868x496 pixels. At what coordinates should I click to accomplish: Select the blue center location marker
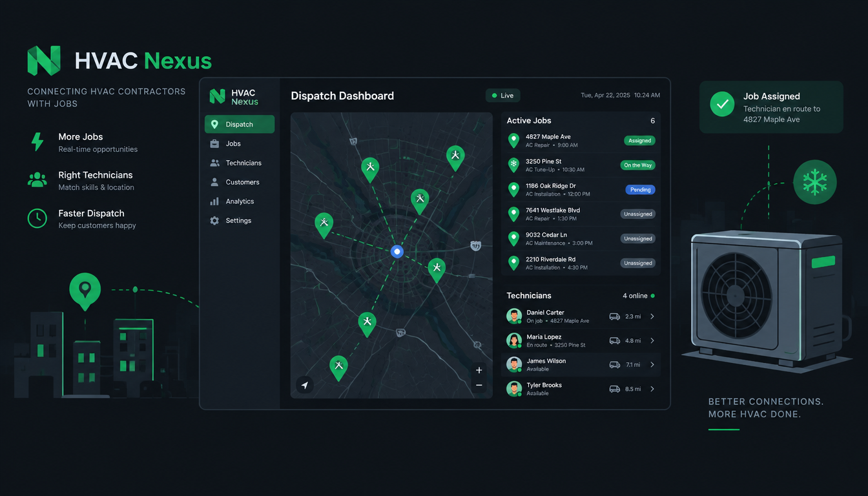(397, 252)
